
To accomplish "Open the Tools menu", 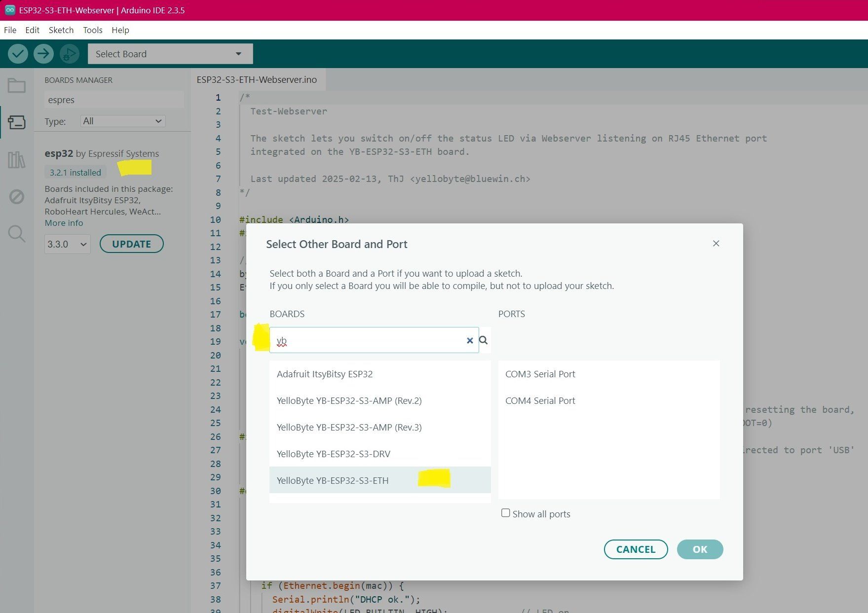I will pyautogui.click(x=93, y=30).
